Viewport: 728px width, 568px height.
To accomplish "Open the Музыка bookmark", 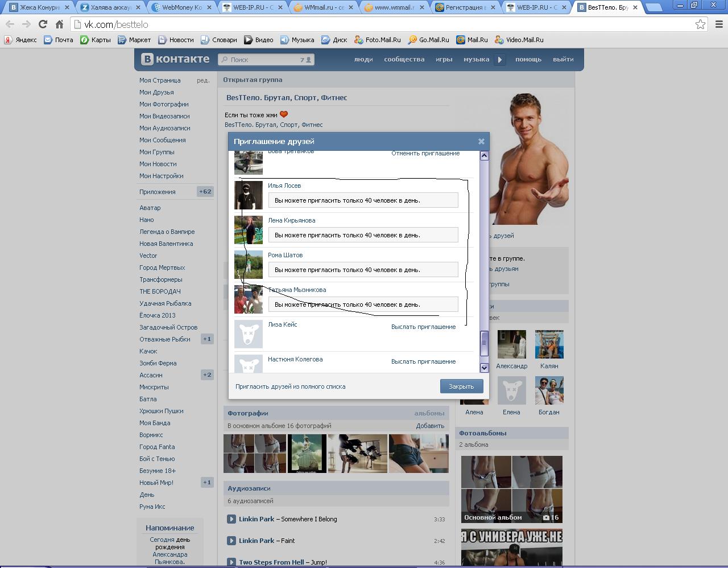I will click(297, 40).
